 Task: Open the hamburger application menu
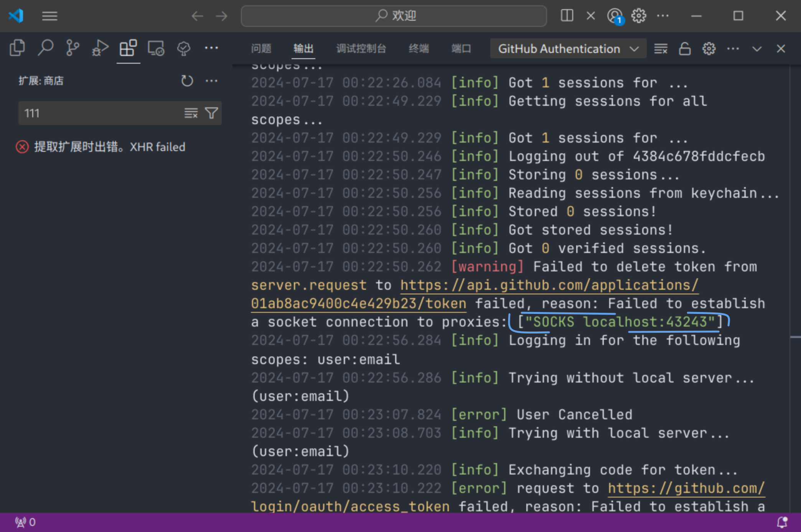pos(49,16)
